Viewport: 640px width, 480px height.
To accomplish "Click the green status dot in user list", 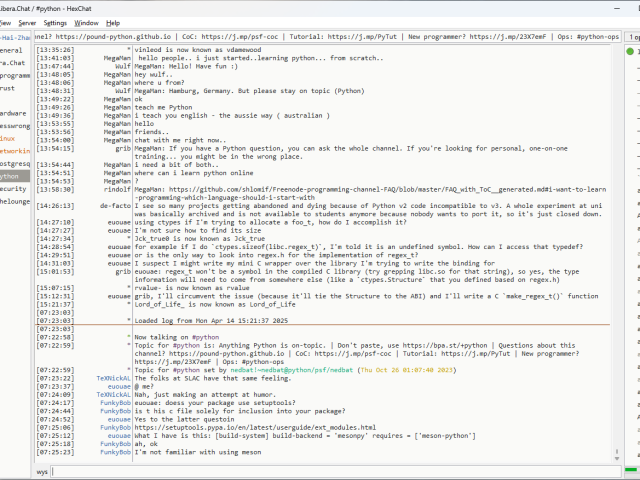I will 632,50.
